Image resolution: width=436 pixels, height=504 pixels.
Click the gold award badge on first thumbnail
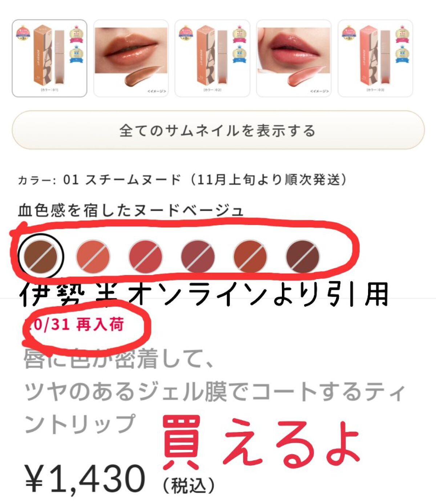(x=77, y=34)
